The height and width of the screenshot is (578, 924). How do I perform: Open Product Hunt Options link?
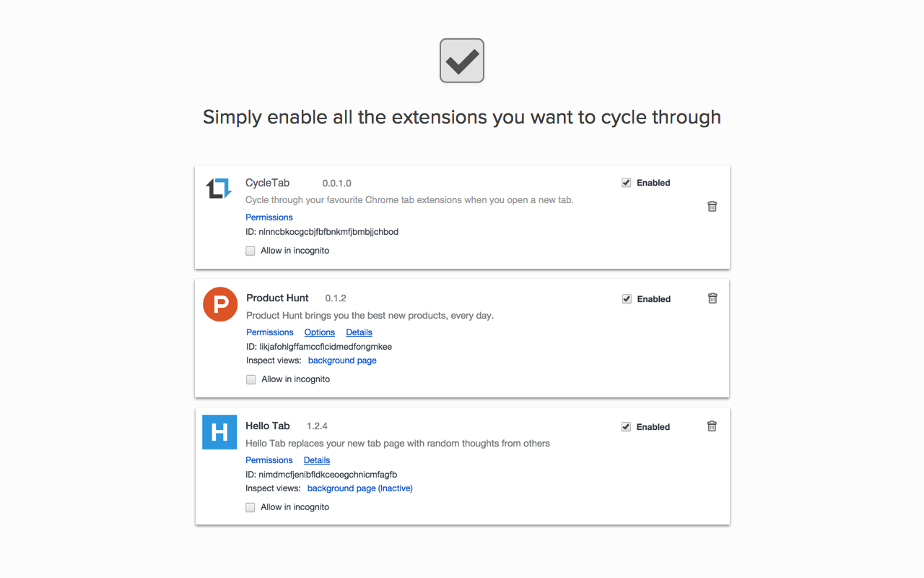click(319, 332)
